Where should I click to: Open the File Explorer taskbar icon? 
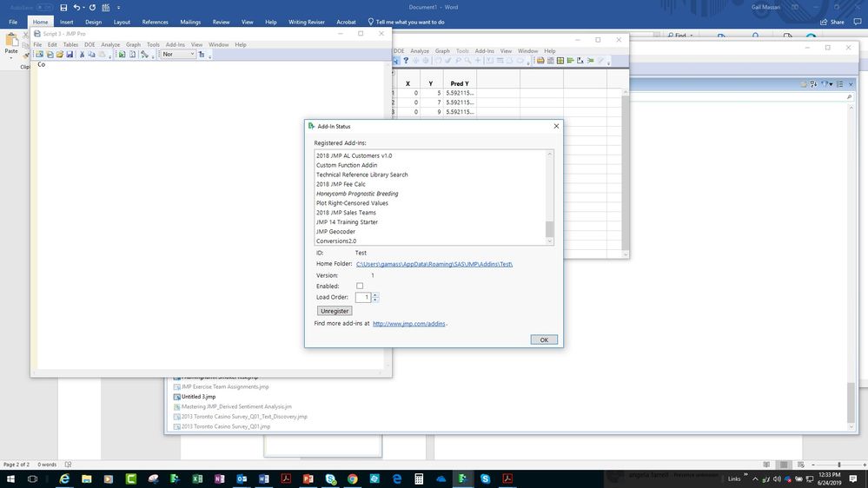click(86, 478)
